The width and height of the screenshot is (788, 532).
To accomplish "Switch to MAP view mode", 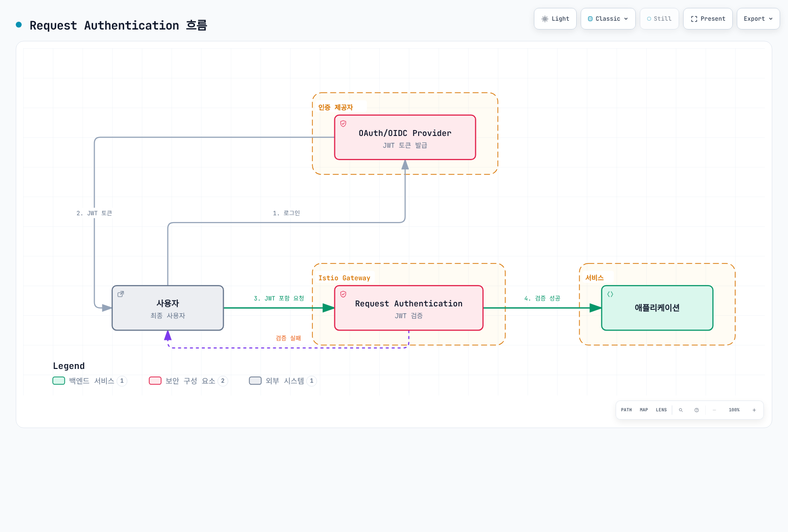I will coord(644,410).
